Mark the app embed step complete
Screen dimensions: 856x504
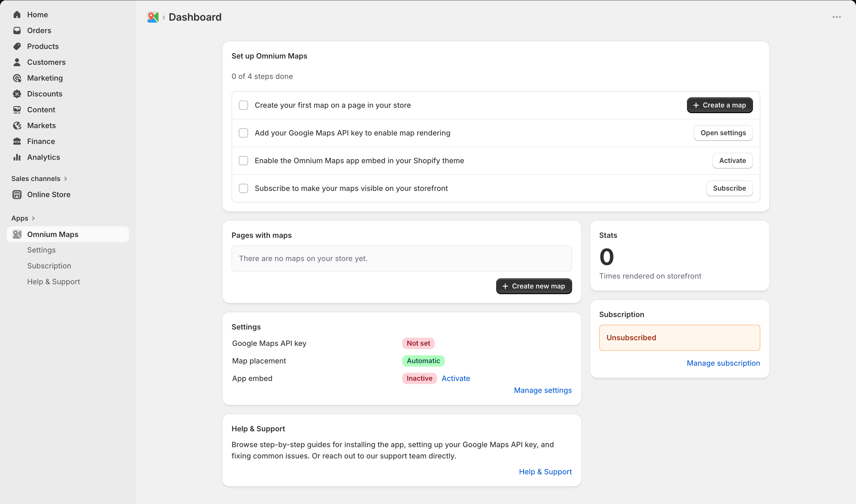[x=243, y=161]
